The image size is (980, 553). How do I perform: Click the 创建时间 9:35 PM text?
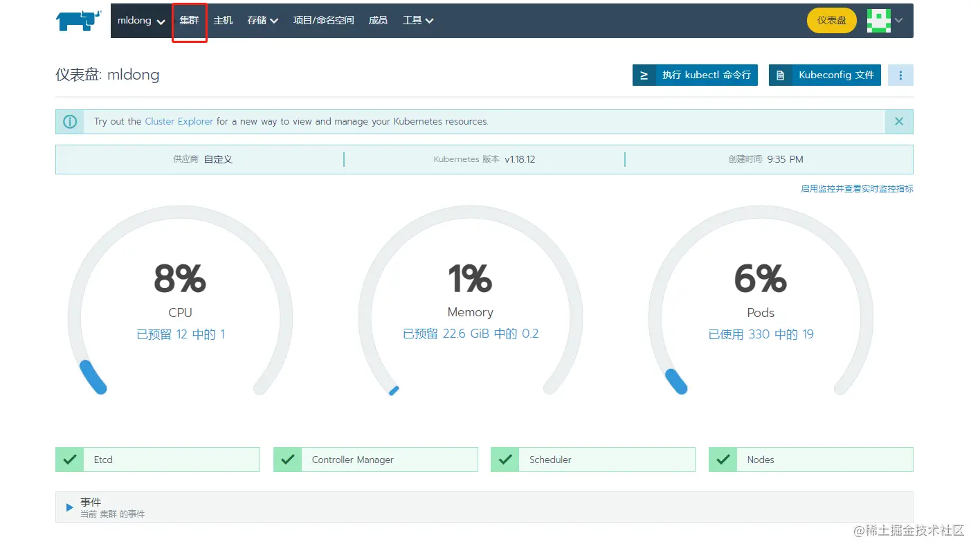click(x=765, y=159)
